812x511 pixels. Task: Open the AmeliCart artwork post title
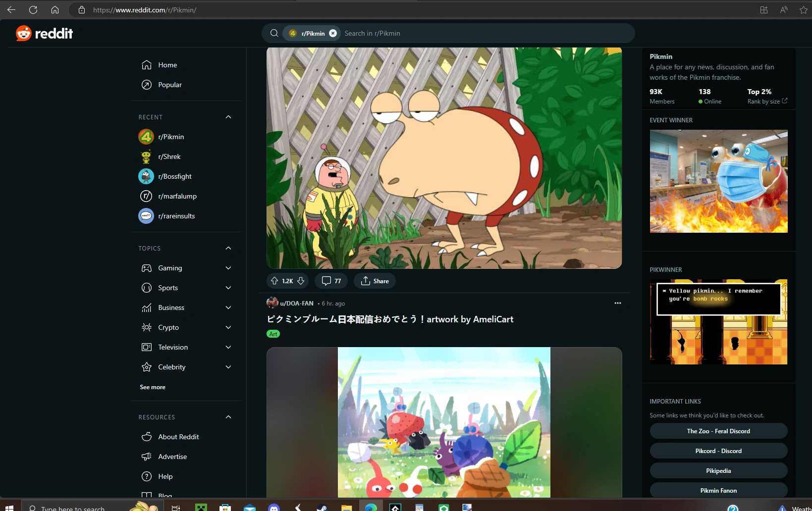pyautogui.click(x=390, y=319)
